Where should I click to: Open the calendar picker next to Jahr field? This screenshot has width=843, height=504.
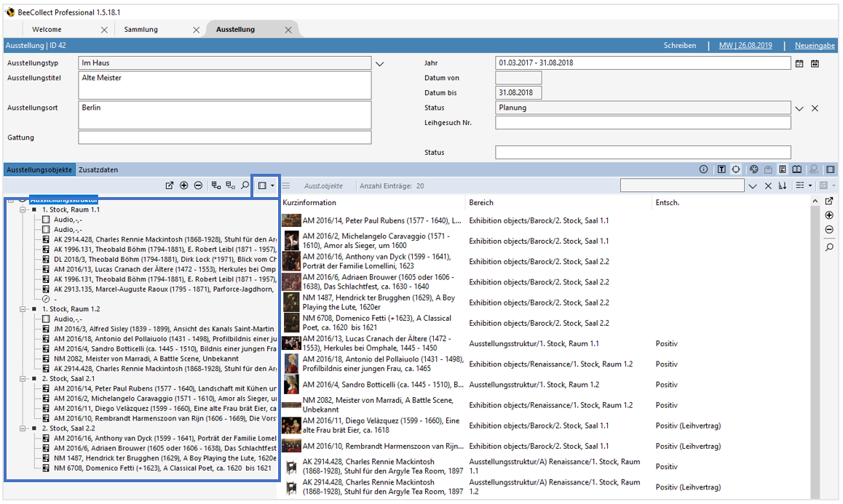pos(799,63)
